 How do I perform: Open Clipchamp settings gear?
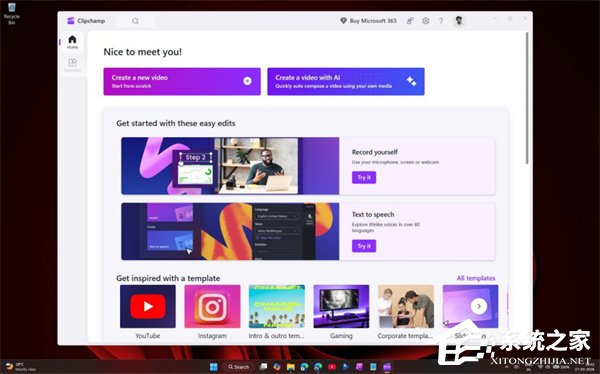coord(426,21)
